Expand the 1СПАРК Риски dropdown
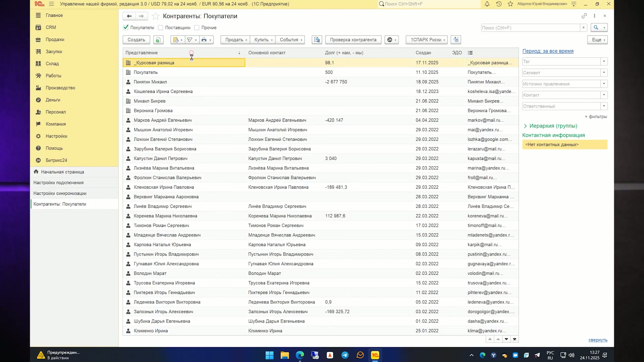Image resolution: width=644 pixels, height=362 pixels. 427,40
